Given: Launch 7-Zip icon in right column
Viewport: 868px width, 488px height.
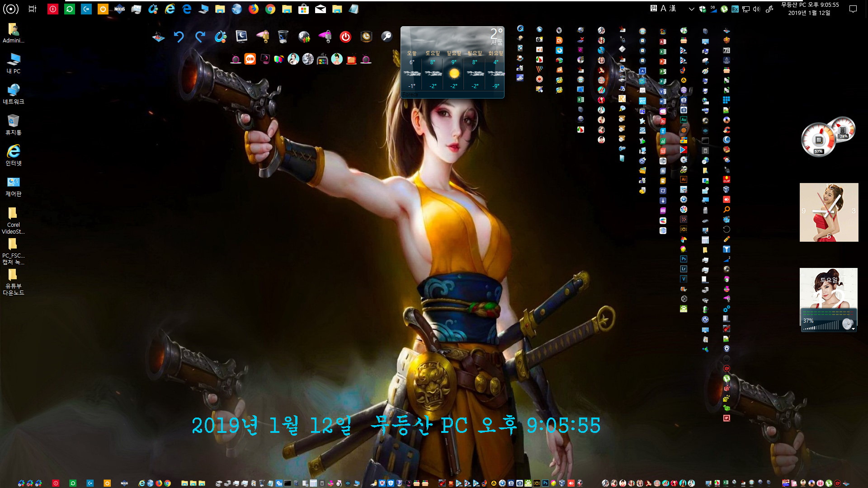Looking at the screenshot, I should (x=726, y=51).
